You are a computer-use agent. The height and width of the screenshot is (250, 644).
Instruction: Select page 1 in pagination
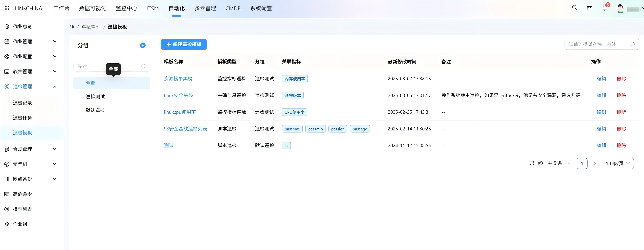click(x=582, y=163)
